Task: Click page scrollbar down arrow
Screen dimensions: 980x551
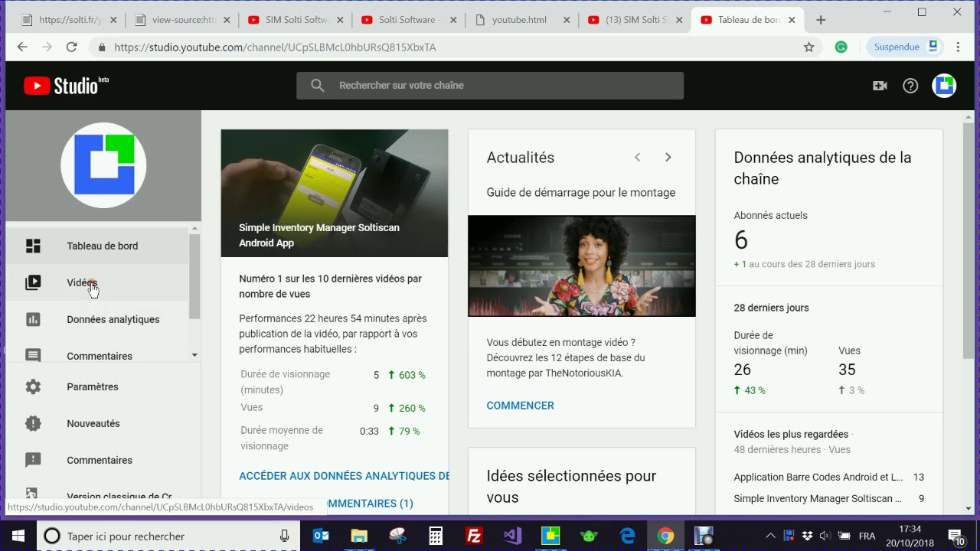Action: point(969,508)
